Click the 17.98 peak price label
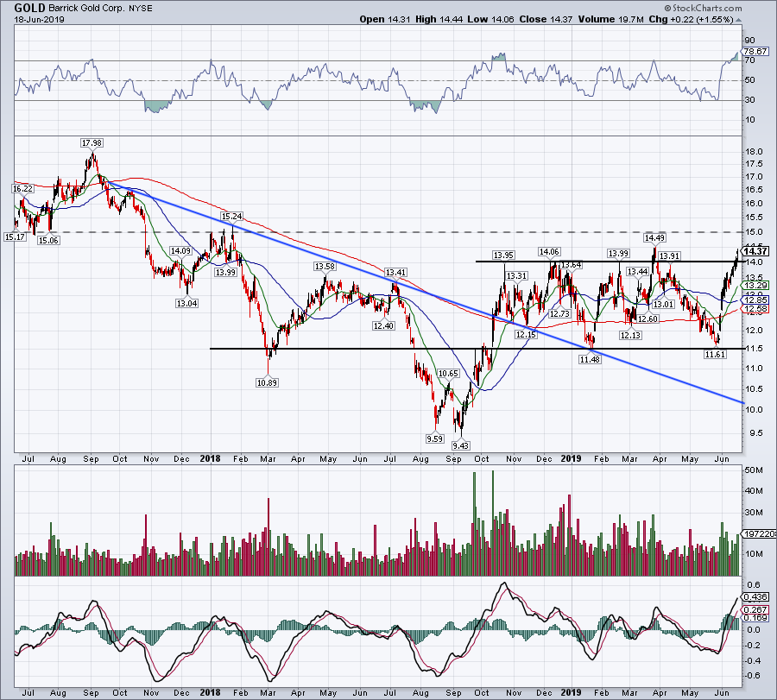Image resolution: width=777 pixels, height=700 pixels. click(92, 143)
